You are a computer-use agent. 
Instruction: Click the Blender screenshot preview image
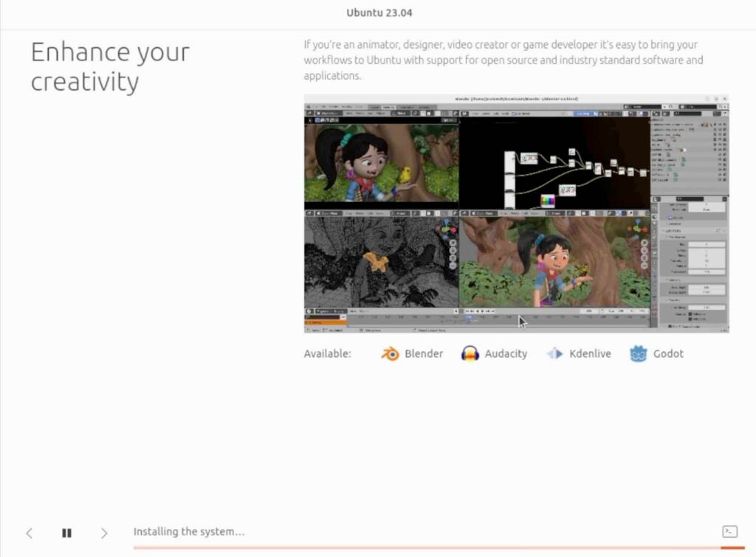pyautogui.click(x=516, y=213)
